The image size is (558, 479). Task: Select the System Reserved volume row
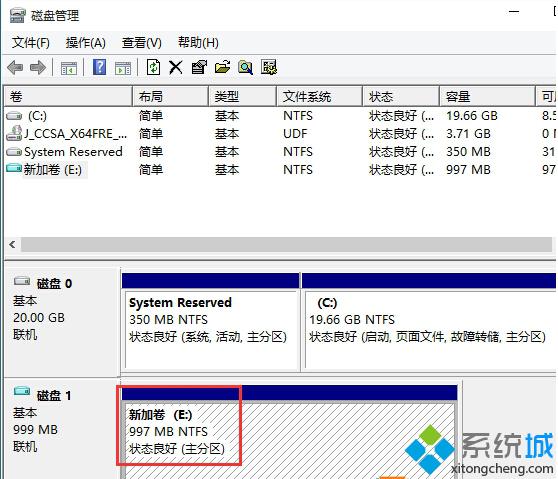pos(279,152)
